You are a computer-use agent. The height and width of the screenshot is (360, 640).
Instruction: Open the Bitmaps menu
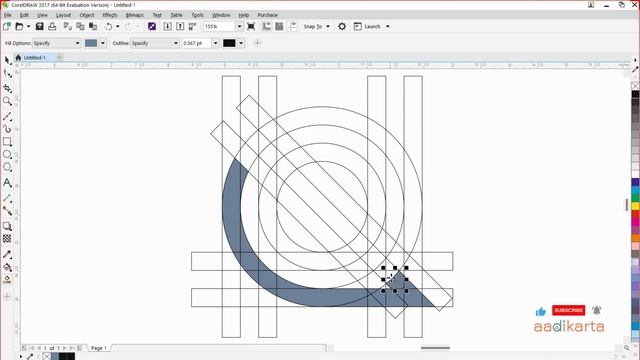tap(135, 15)
